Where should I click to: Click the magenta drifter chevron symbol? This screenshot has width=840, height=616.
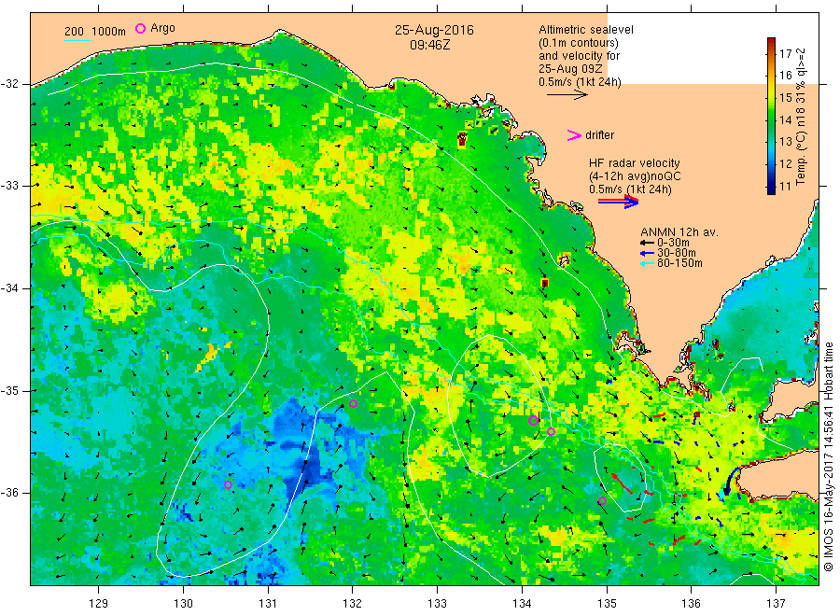tap(574, 135)
